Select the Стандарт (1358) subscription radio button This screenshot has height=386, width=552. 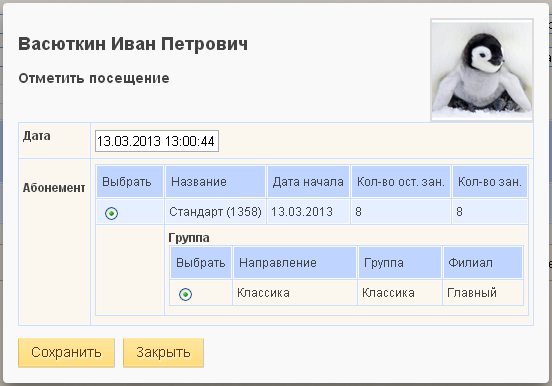[x=112, y=213]
